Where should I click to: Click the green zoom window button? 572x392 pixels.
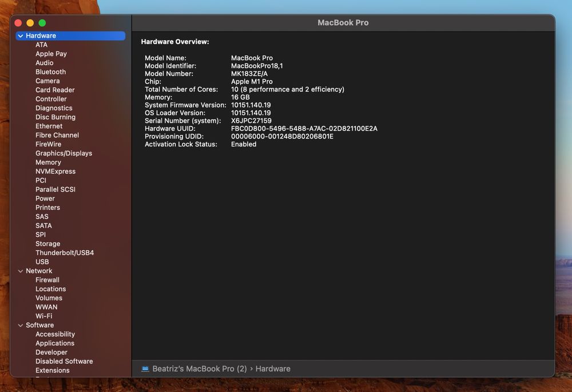click(x=42, y=23)
